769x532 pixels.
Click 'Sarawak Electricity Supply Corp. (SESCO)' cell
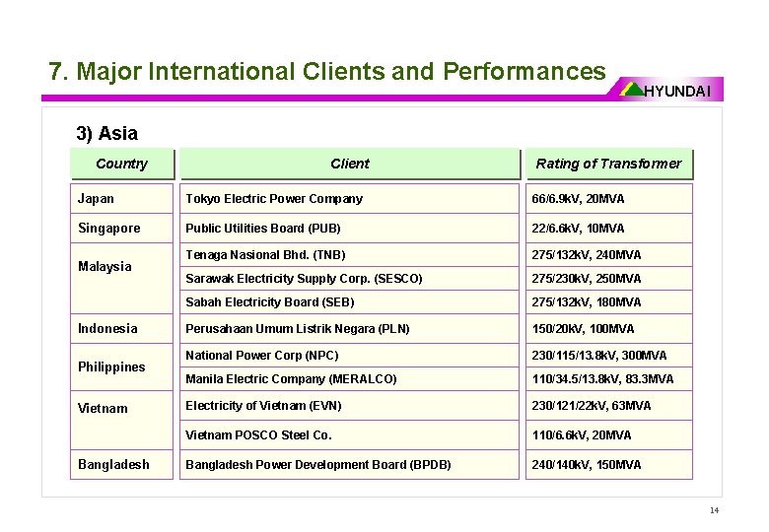tap(349, 278)
